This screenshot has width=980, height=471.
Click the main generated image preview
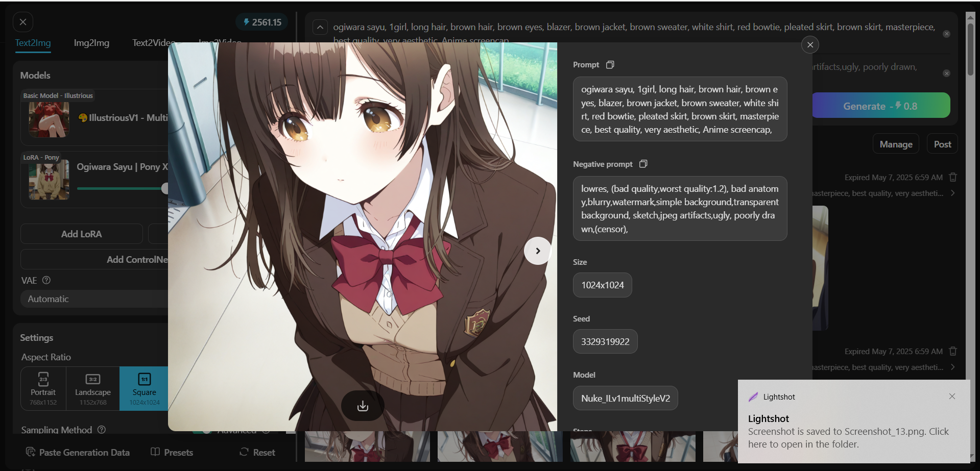[x=363, y=237]
